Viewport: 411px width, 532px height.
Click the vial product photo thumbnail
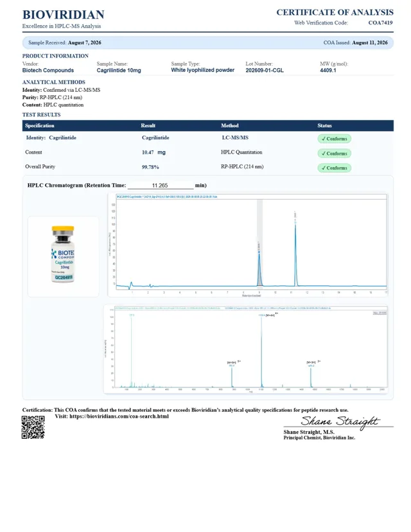click(63, 256)
